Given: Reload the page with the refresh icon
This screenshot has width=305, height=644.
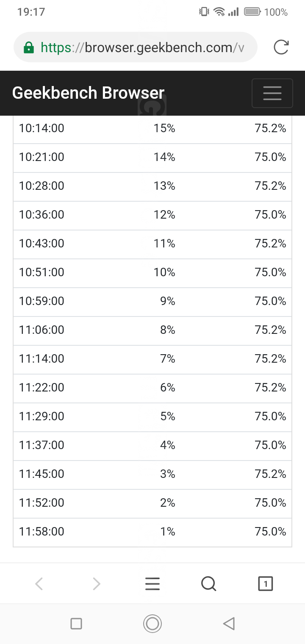Looking at the screenshot, I should click(x=281, y=47).
